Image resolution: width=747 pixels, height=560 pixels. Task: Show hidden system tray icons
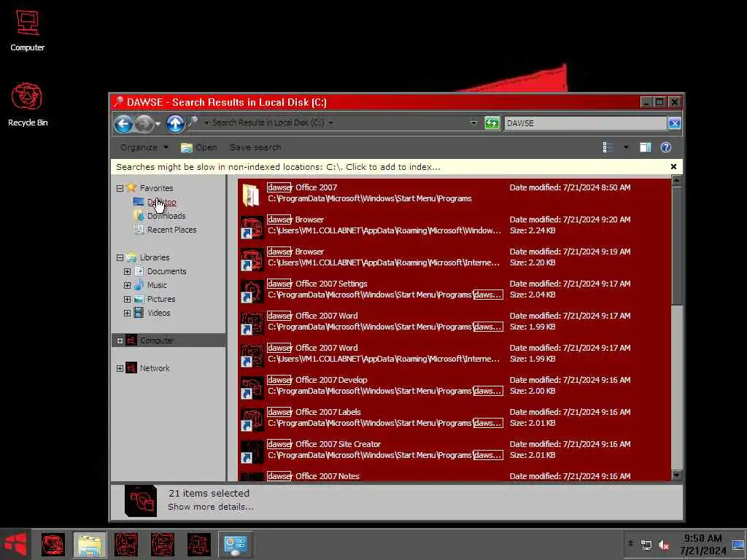point(631,544)
